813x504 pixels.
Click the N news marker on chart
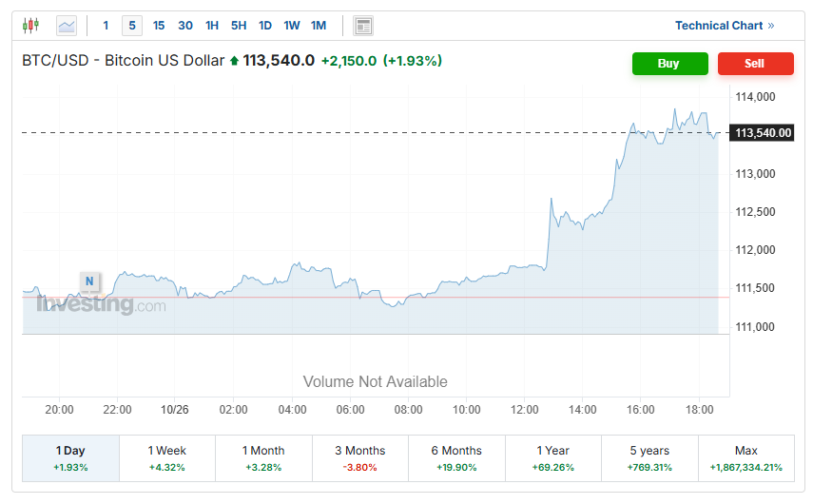[89, 281]
